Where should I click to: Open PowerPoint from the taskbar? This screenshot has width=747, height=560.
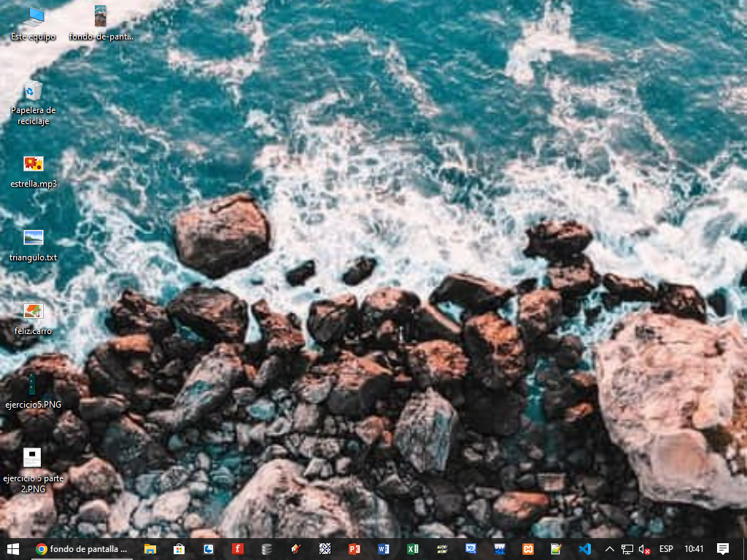pyautogui.click(x=355, y=549)
